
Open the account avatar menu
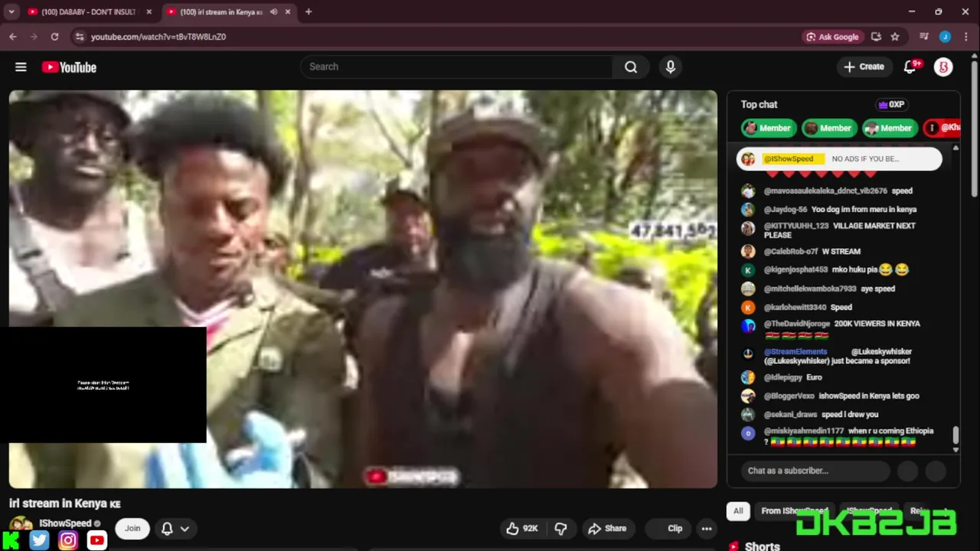[943, 67]
